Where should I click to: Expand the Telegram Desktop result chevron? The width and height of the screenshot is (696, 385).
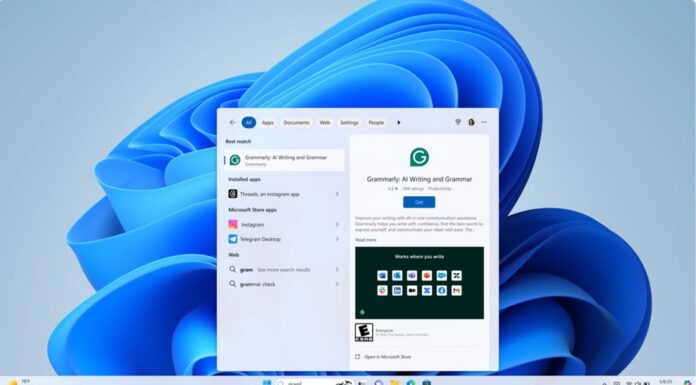pos(337,239)
